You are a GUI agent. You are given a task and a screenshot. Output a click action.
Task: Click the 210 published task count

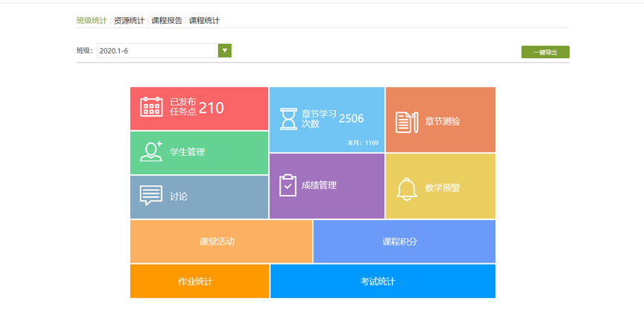211,108
